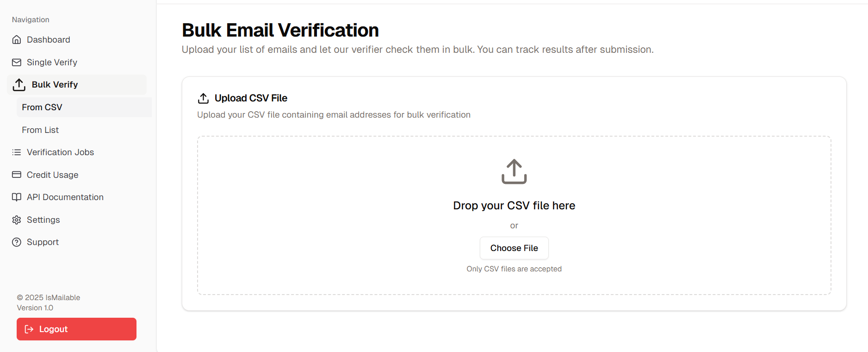Select the From CSV submenu item
The height and width of the screenshot is (352, 868).
pyautogui.click(x=84, y=107)
